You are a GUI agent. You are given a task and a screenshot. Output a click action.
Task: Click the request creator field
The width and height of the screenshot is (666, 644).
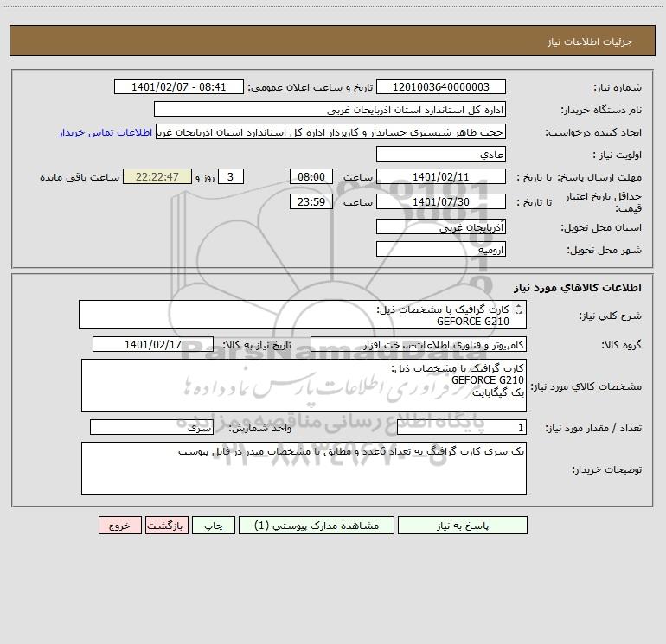[x=330, y=132]
